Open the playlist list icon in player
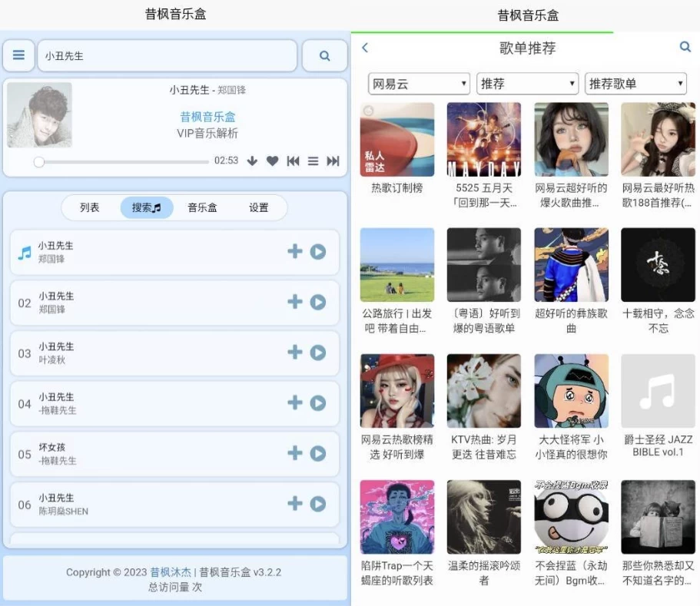Screen dimensions: 700x606 [313, 161]
